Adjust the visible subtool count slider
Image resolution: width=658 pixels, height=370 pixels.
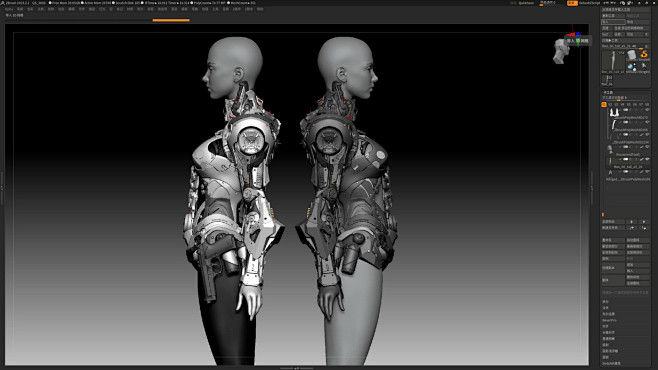[625, 98]
